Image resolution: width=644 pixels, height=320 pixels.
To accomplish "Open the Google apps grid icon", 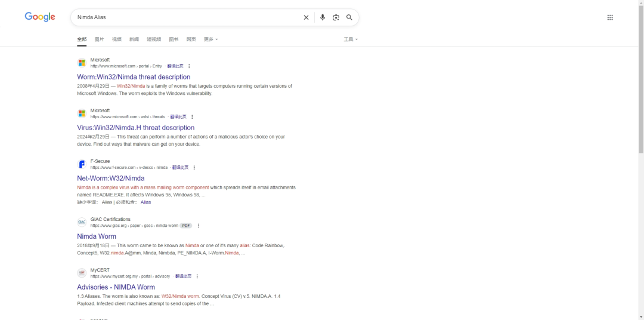I will [x=610, y=17].
